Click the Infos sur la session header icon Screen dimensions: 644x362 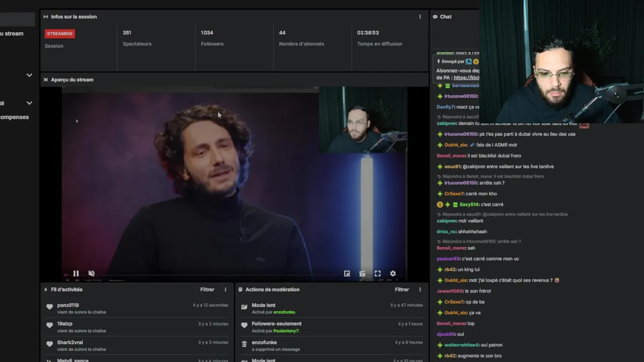click(46, 17)
